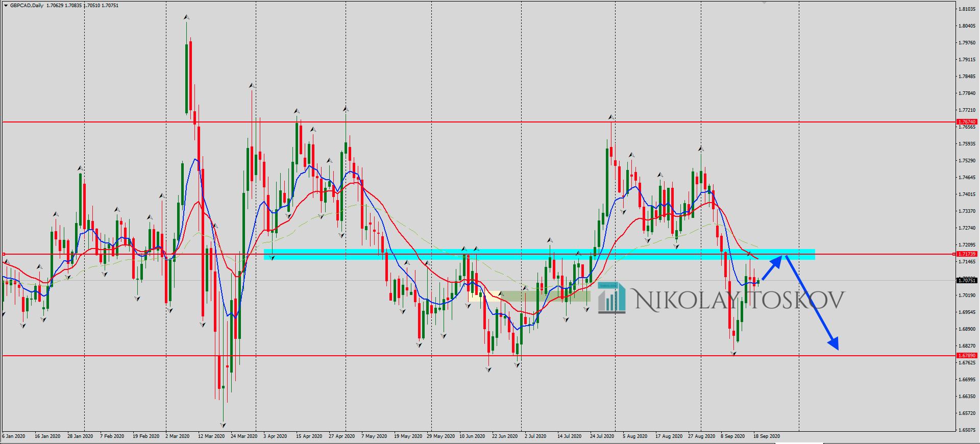Click price axis value 1.75290
Image resolution: width=980 pixels, height=444 pixels.
(x=967, y=161)
